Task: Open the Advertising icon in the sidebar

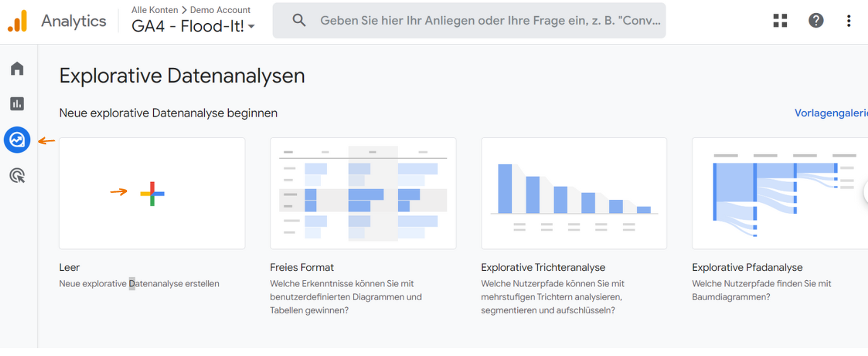Action: (17, 176)
